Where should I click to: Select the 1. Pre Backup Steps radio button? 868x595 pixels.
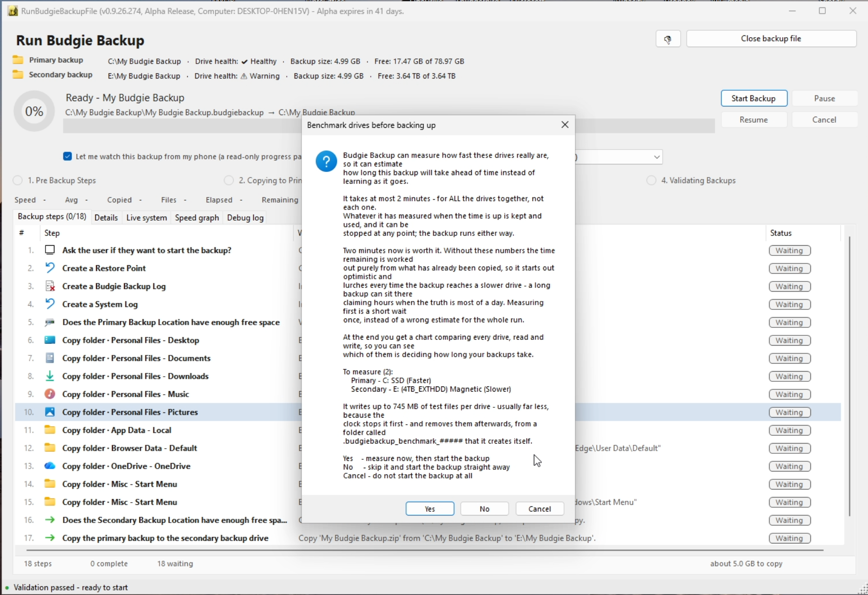pos(18,180)
